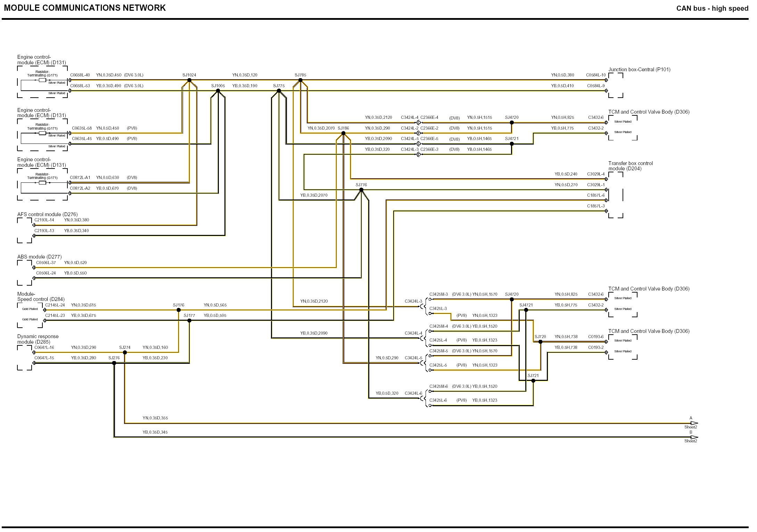This screenshot has height=532, width=757.
Task: Select the SJ274 splice dot
Action: (x=125, y=352)
